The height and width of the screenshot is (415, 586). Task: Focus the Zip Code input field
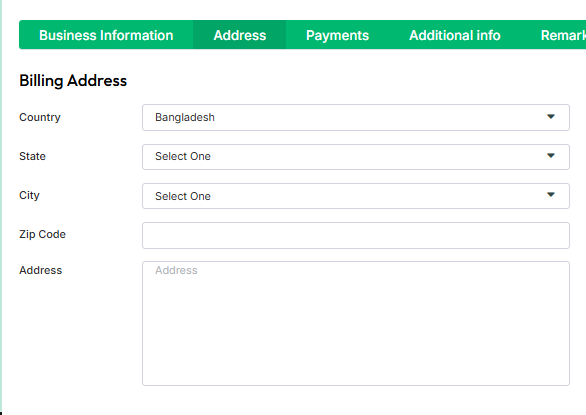[356, 236]
